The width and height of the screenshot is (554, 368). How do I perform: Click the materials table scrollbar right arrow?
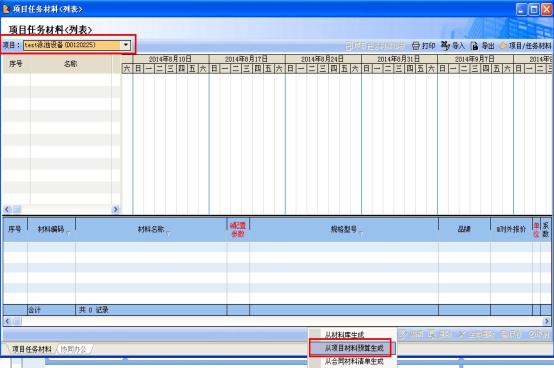(x=546, y=321)
